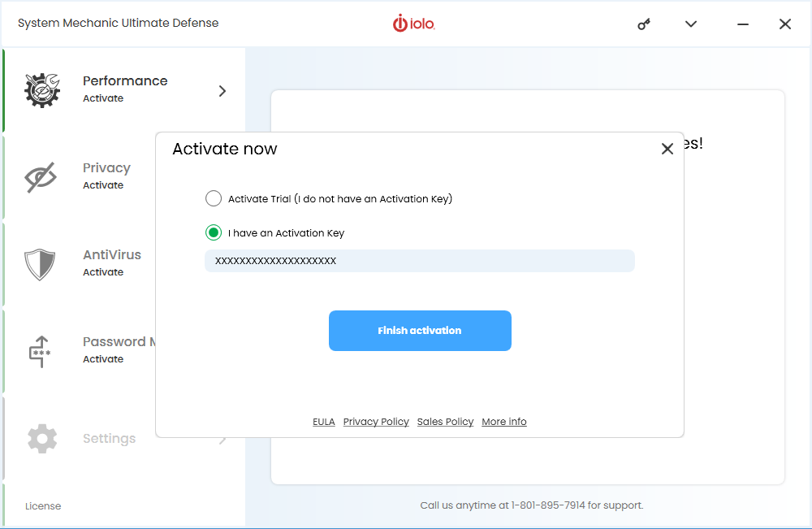812x529 pixels.
Task: Open the activation key icon in title bar
Action: [x=644, y=24]
